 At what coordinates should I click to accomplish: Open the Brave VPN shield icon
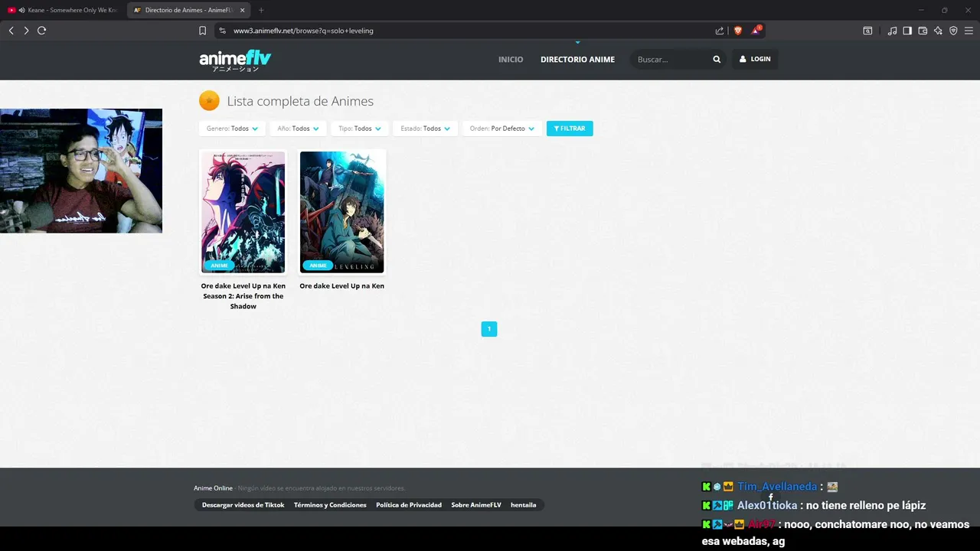[x=953, y=31]
